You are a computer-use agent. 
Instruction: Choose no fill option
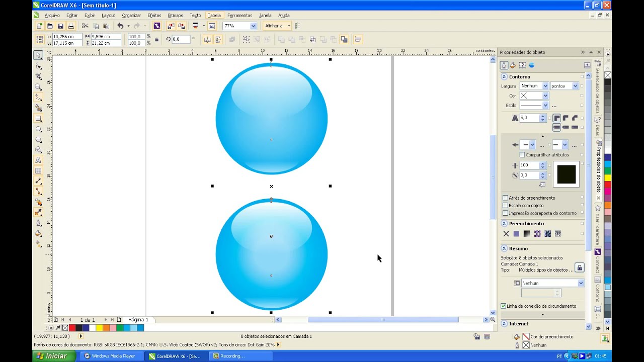coord(506,234)
